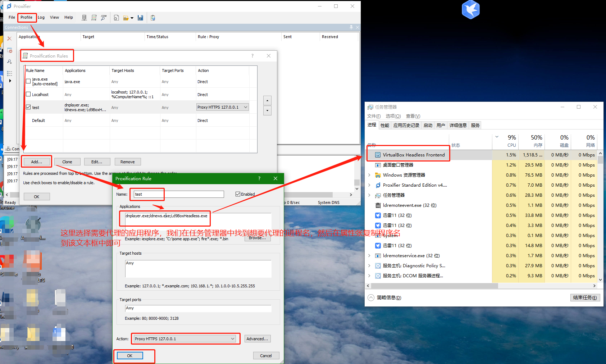Screen dimensions: 606x364
Task: Open the View menu in Proxifier
Action: click(x=54, y=17)
